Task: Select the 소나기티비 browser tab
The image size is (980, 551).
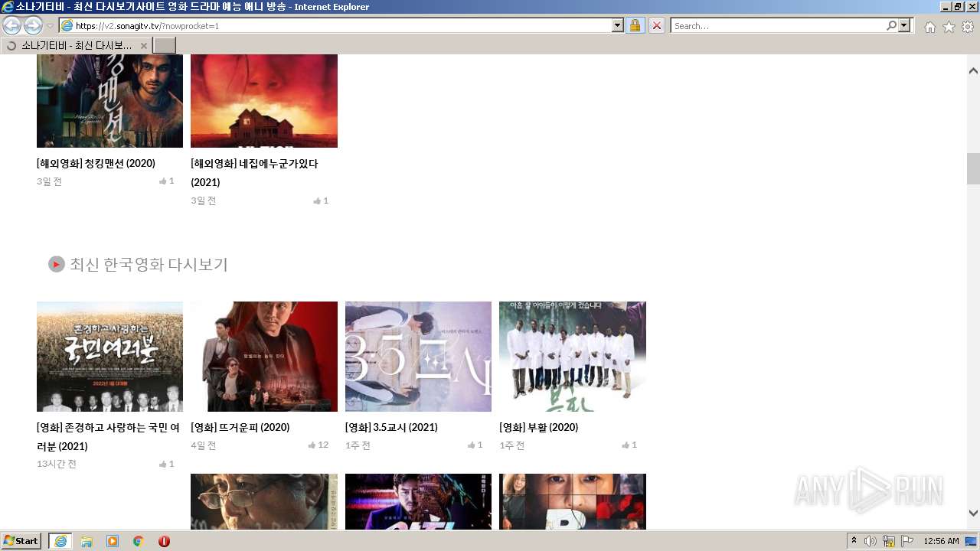Action: point(77,45)
